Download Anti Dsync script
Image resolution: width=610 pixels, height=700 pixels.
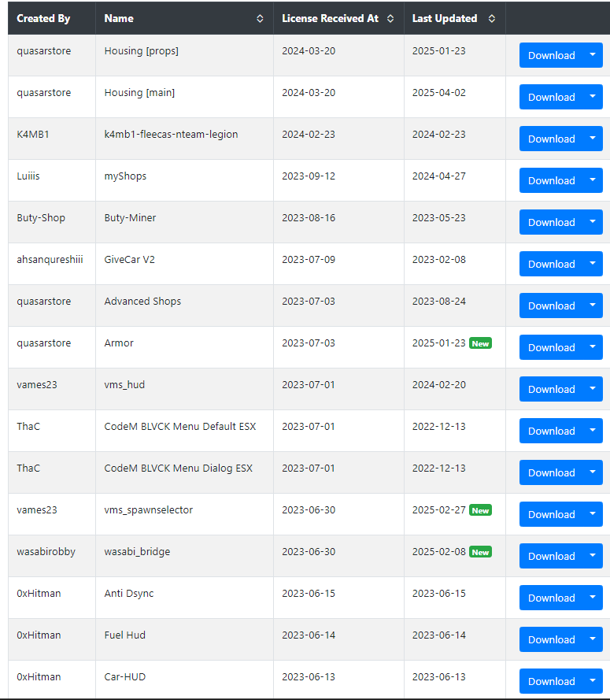(552, 598)
